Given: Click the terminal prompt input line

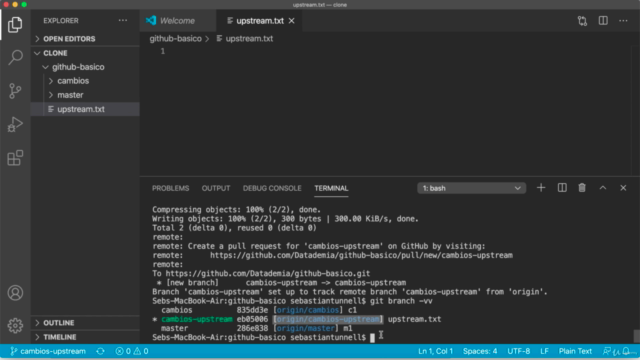Looking at the screenshot, I should (x=263, y=338).
